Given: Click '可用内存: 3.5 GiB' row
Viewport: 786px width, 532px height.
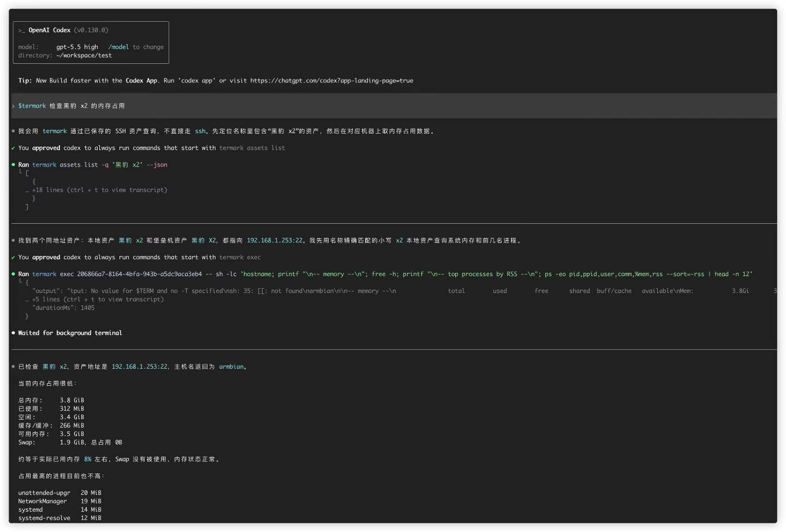Looking at the screenshot, I should [x=51, y=434].
